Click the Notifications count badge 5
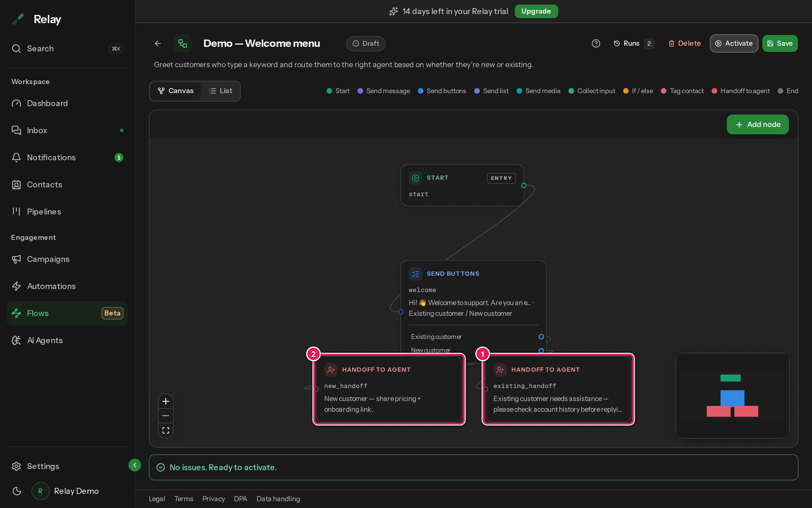Viewport: 812px width, 508px height. tap(119, 157)
